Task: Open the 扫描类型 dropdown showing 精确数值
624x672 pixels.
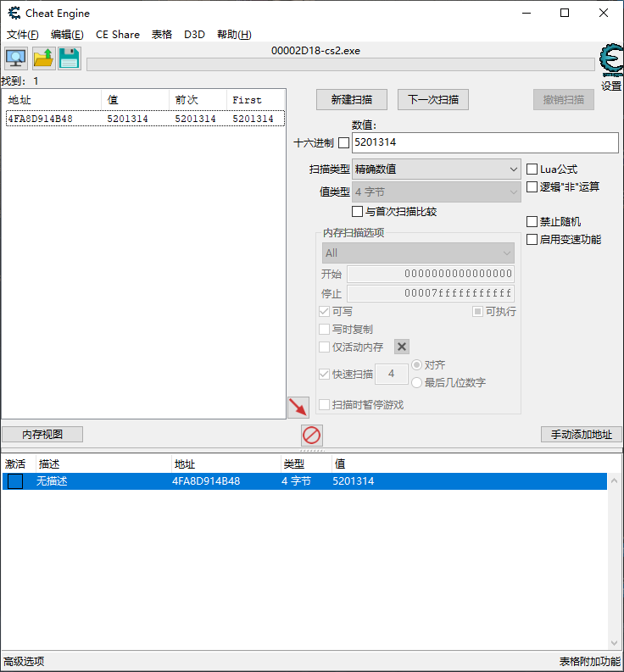Action: click(x=436, y=169)
